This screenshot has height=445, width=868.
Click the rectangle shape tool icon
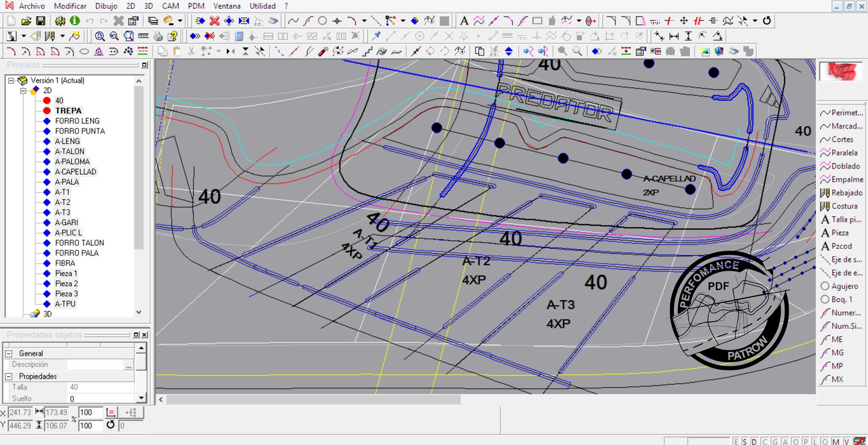click(537, 21)
